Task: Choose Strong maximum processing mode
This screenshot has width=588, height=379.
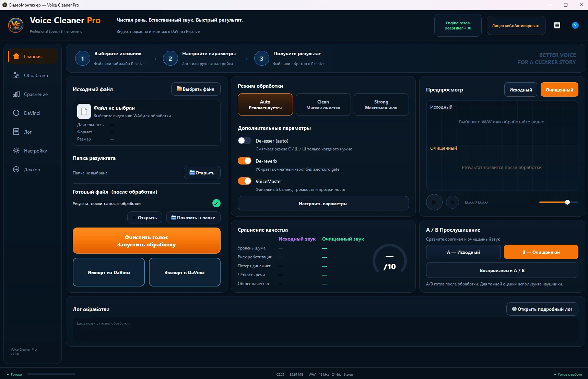Action: pyautogui.click(x=381, y=105)
